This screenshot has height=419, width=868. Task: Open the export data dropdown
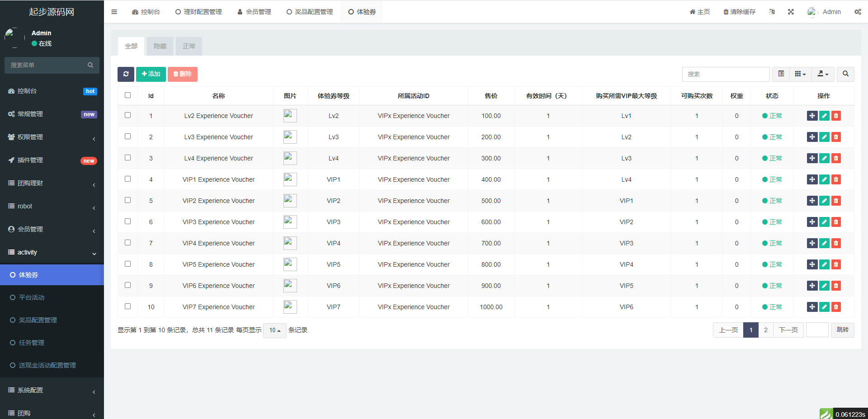click(823, 74)
